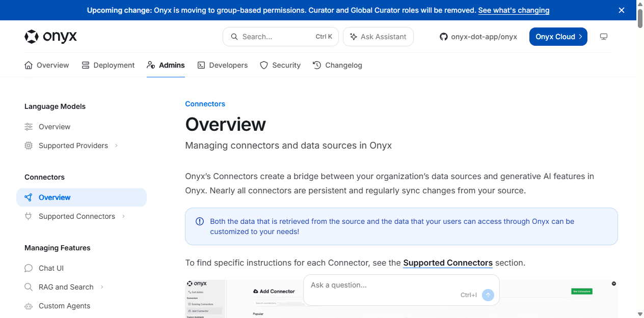Image resolution: width=644 pixels, height=318 pixels.
Task: Open the Security tab
Action: pos(280,65)
